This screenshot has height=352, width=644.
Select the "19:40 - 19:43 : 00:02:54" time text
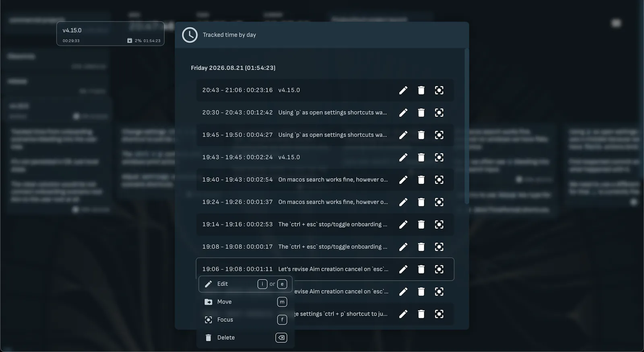pos(237,180)
